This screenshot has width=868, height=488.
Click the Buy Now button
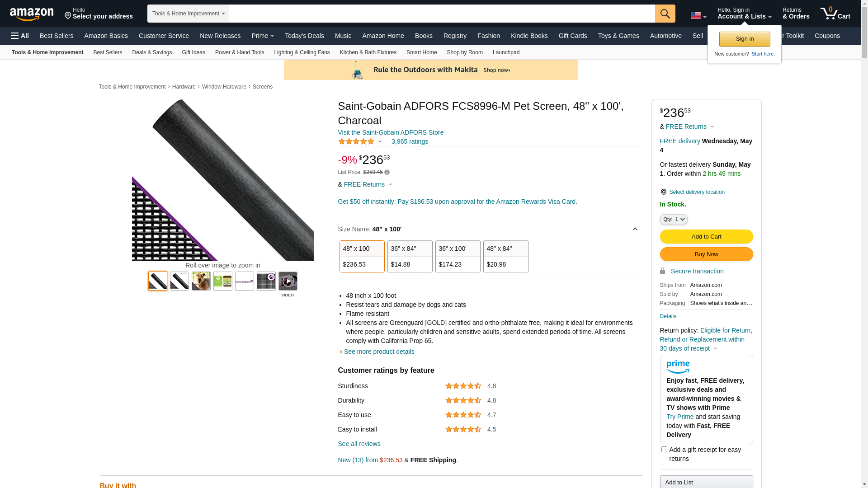706,254
